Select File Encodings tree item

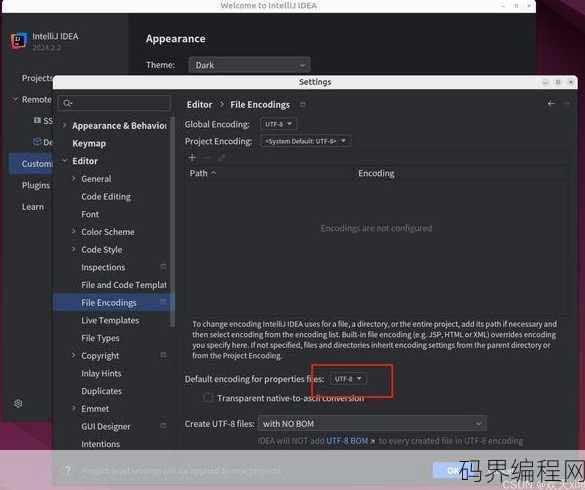coord(114,302)
